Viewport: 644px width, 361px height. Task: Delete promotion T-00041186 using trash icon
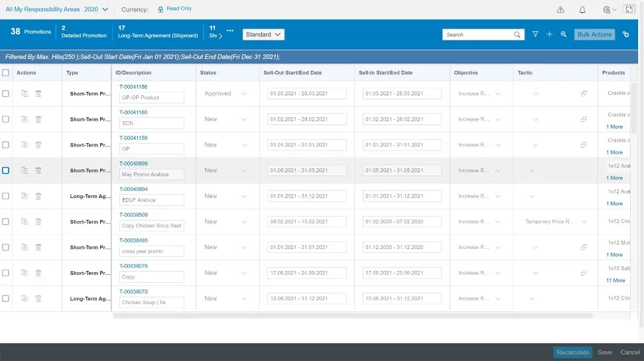pos(38,94)
